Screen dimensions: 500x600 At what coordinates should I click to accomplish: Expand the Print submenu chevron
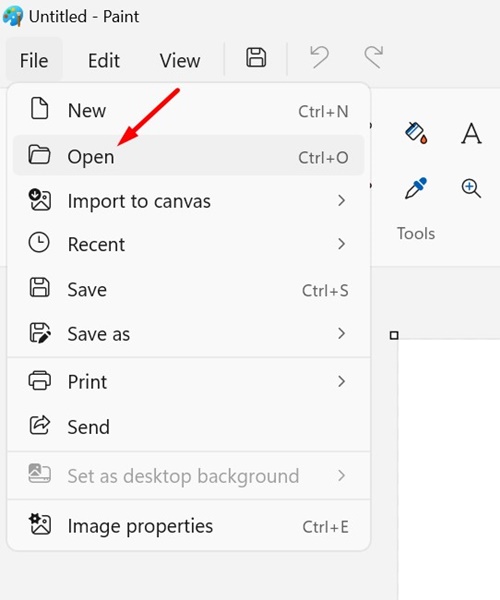click(x=342, y=381)
